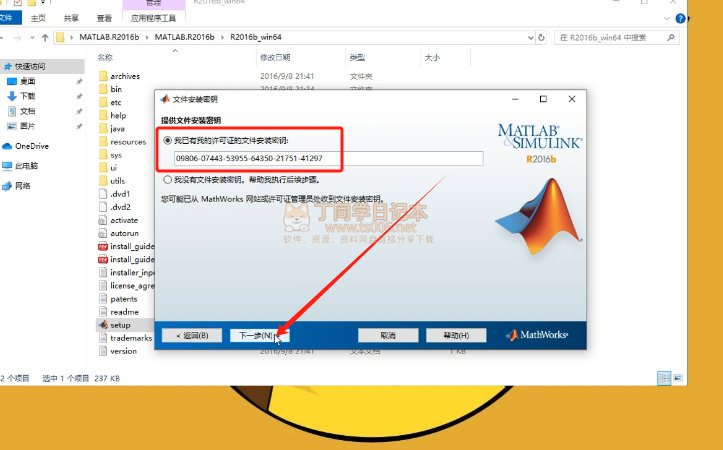723x450 pixels.
Task: Open installer help with 帮助(H) button
Action: tap(455, 335)
